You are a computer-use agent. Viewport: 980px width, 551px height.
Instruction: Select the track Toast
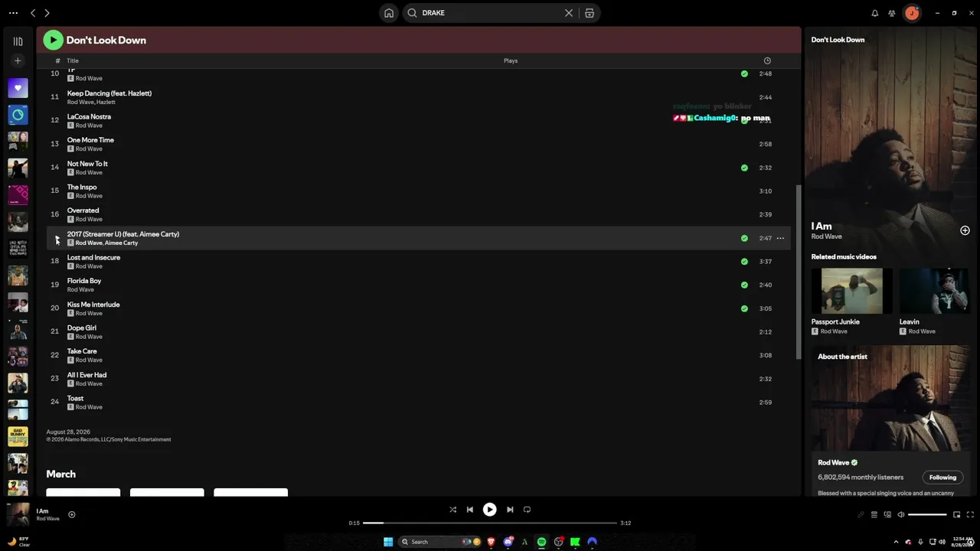(420, 403)
